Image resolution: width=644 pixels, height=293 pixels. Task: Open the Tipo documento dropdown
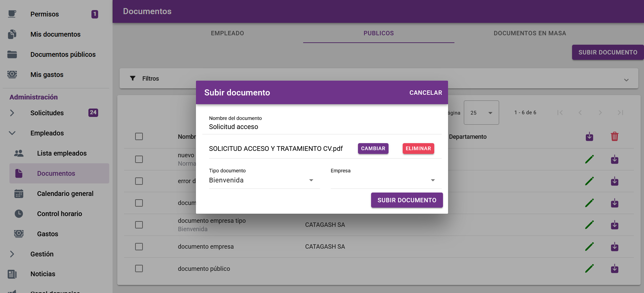click(x=264, y=180)
